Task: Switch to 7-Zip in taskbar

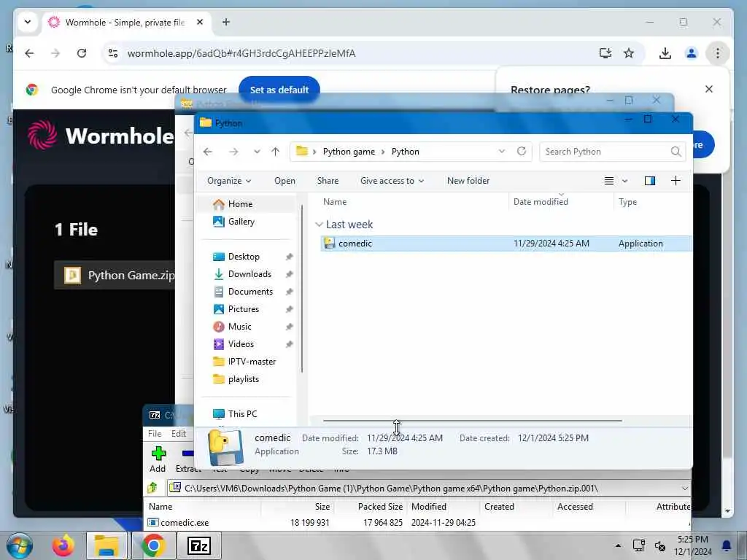Action: 198,545
